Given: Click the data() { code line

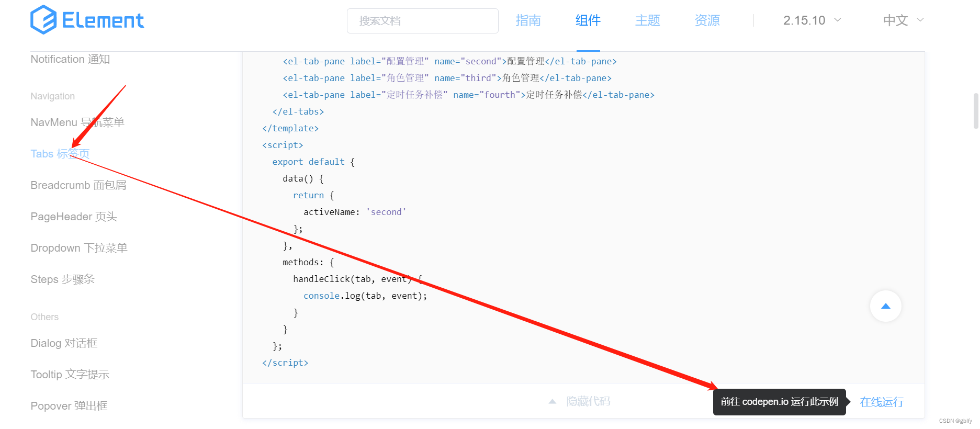Looking at the screenshot, I should [303, 178].
